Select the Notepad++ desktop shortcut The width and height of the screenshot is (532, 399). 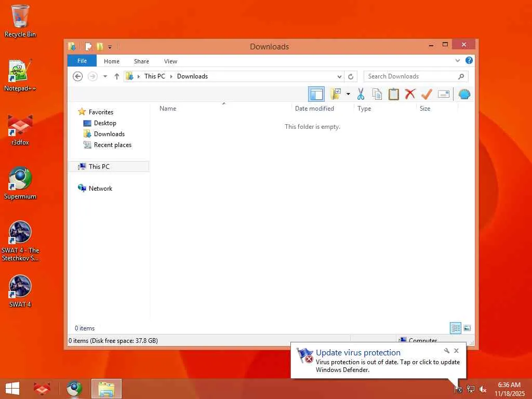click(x=20, y=75)
